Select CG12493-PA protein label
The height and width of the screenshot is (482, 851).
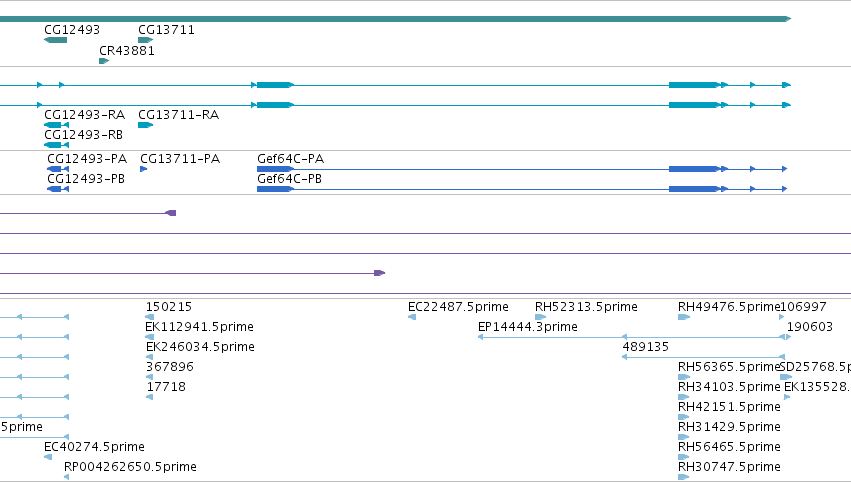pyautogui.click(x=87, y=159)
